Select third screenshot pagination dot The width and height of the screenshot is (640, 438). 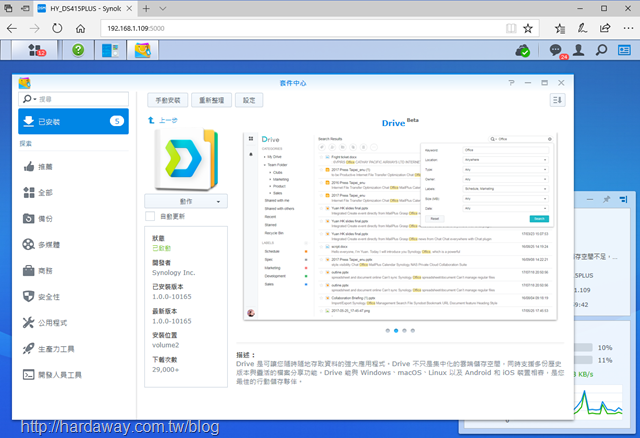coord(404,331)
